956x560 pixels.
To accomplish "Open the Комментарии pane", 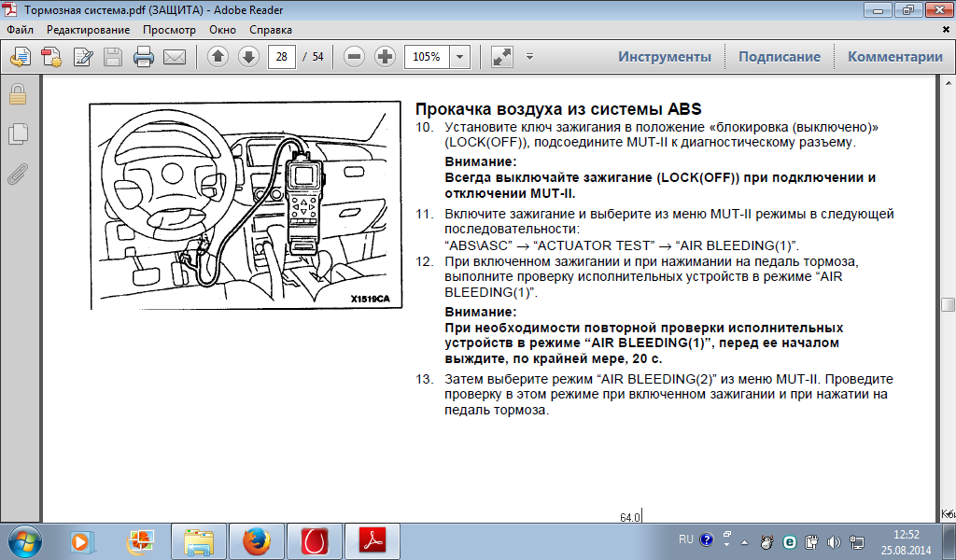I will 894,57.
